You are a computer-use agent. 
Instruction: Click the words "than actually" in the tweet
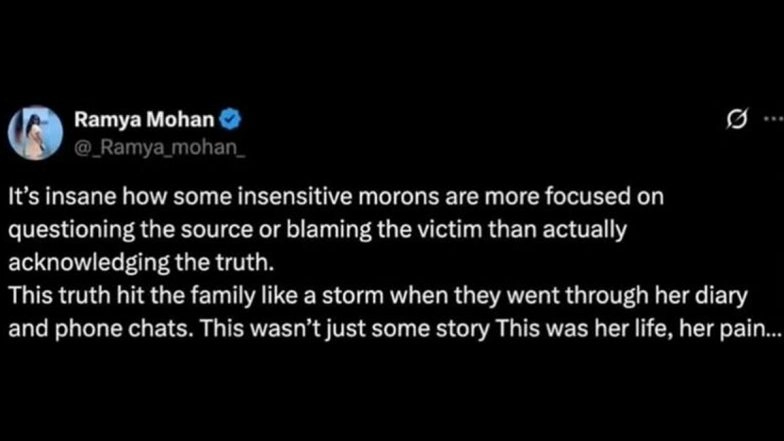pos(574,227)
